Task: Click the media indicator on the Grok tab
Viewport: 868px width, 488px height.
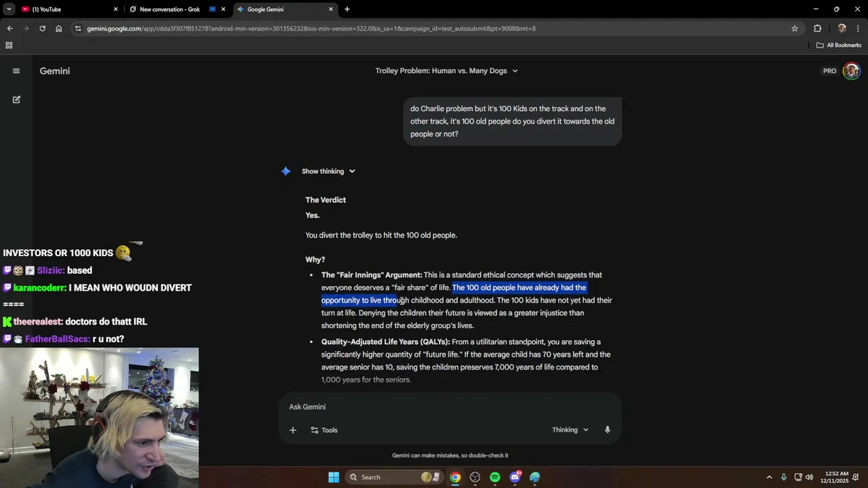Action: (212, 9)
